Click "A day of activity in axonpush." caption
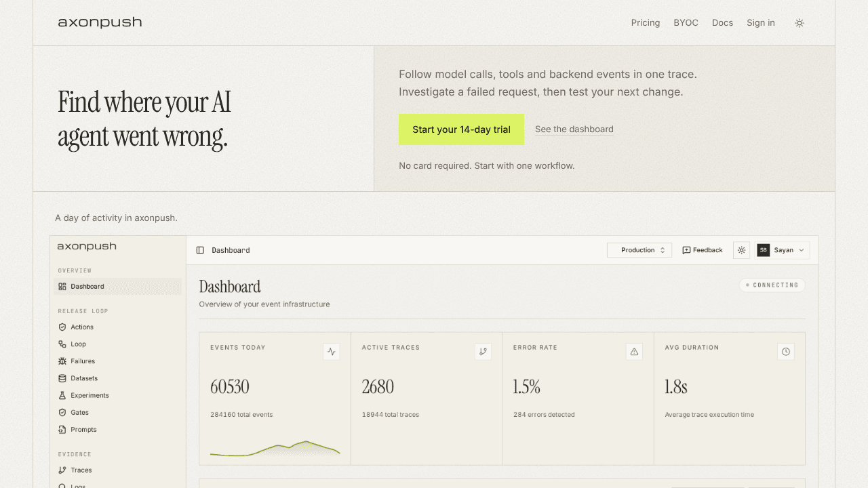Image resolution: width=868 pixels, height=488 pixels. point(116,218)
